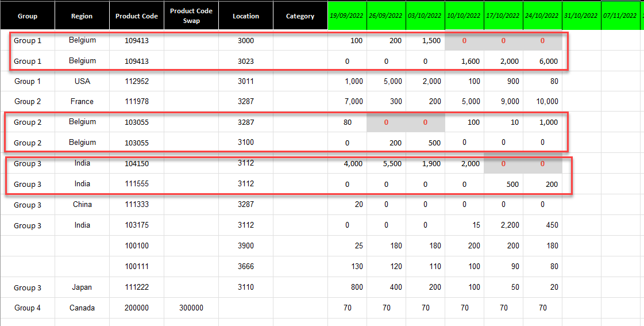Select product code 111555
The height and width of the screenshot is (326, 644).
click(137, 184)
